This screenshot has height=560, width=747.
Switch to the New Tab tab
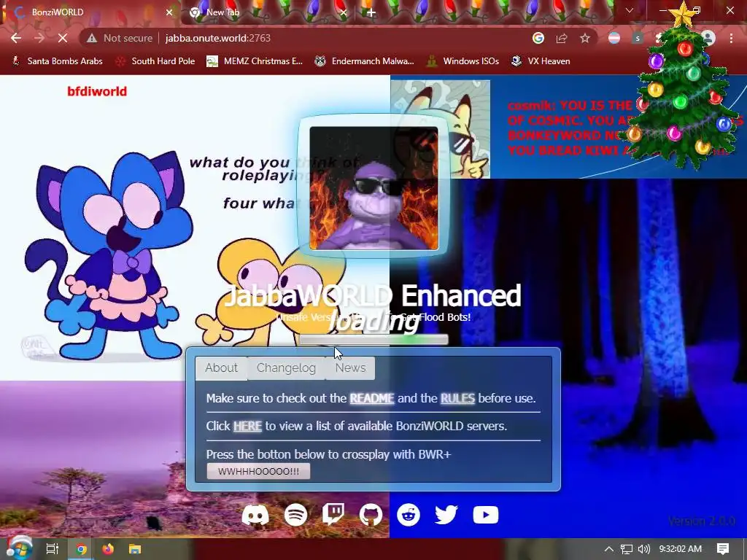click(x=267, y=12)
